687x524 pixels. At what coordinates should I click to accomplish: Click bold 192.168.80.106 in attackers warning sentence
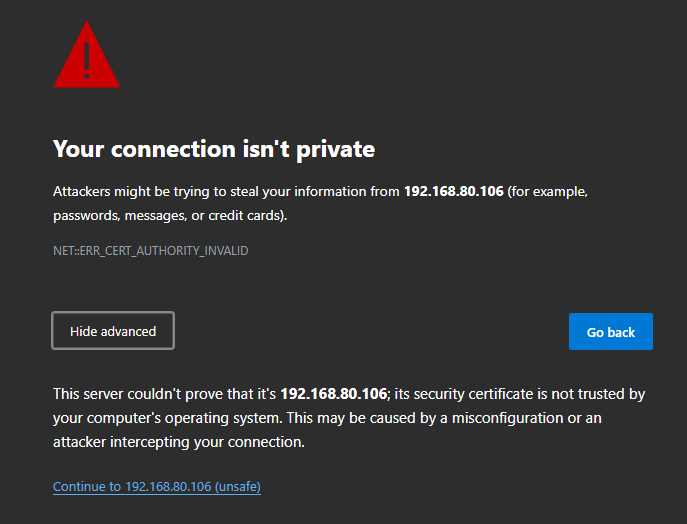(453, 191)
